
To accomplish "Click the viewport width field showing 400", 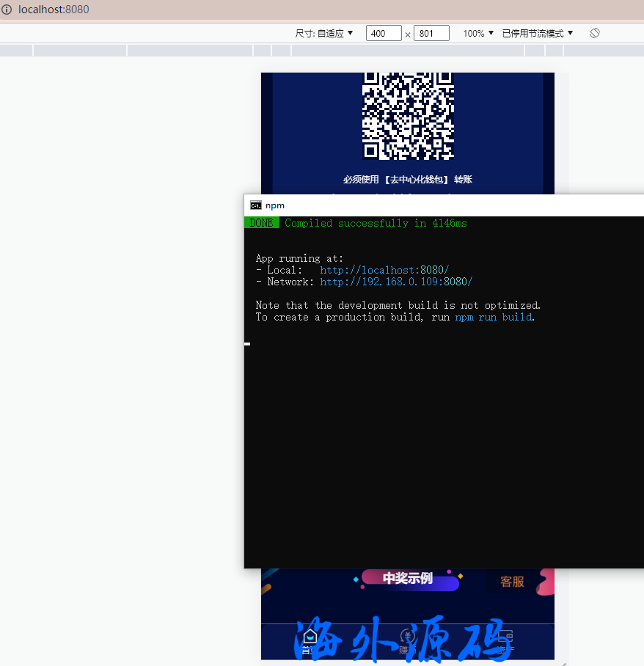I will (383, 33).
